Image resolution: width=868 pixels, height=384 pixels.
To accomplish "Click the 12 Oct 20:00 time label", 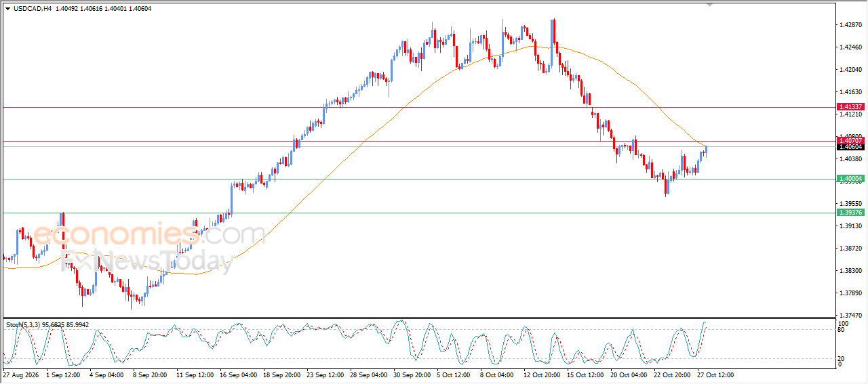I will (542, 375).
